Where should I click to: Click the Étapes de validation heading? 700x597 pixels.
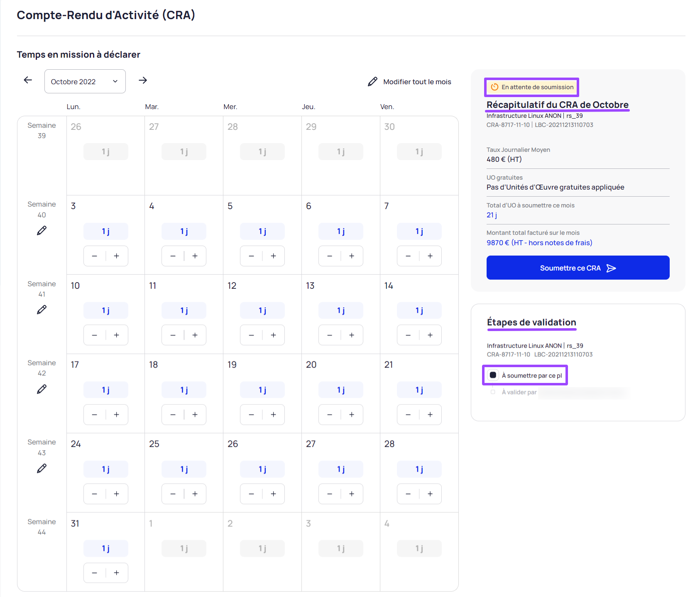(531, 322)
